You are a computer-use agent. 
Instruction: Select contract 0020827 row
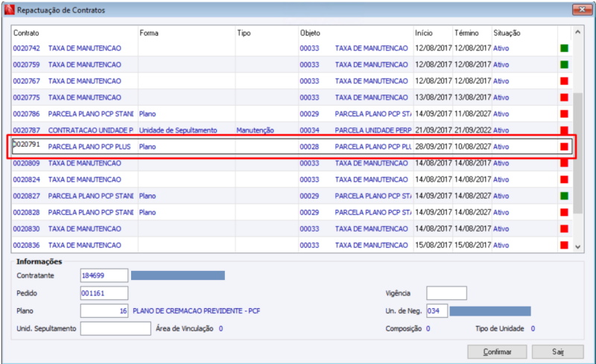click(x=292, y=196)
